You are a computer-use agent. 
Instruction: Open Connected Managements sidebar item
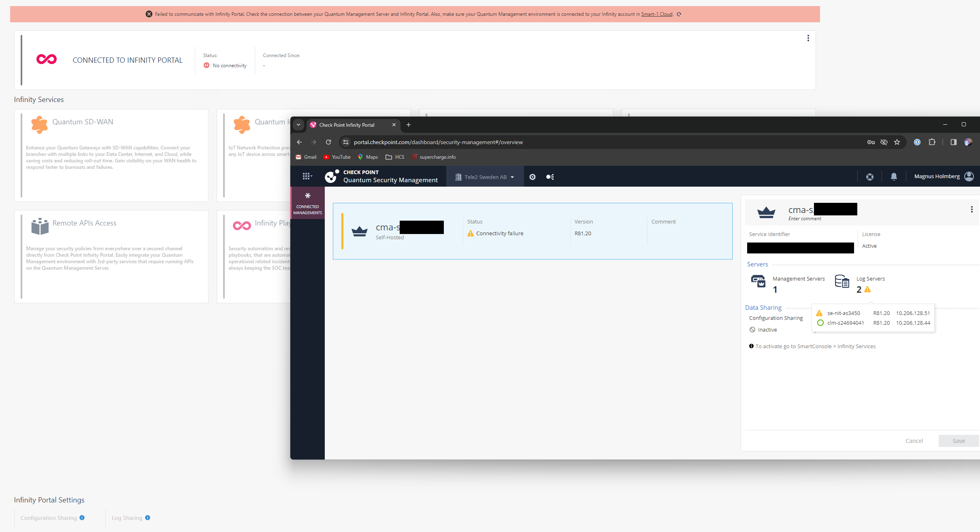click(x=307, y=203)
